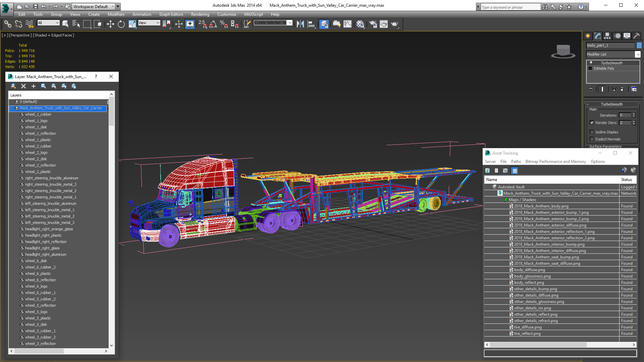
Task: Expand the Editable Poly stack entry
Action: 590,68
